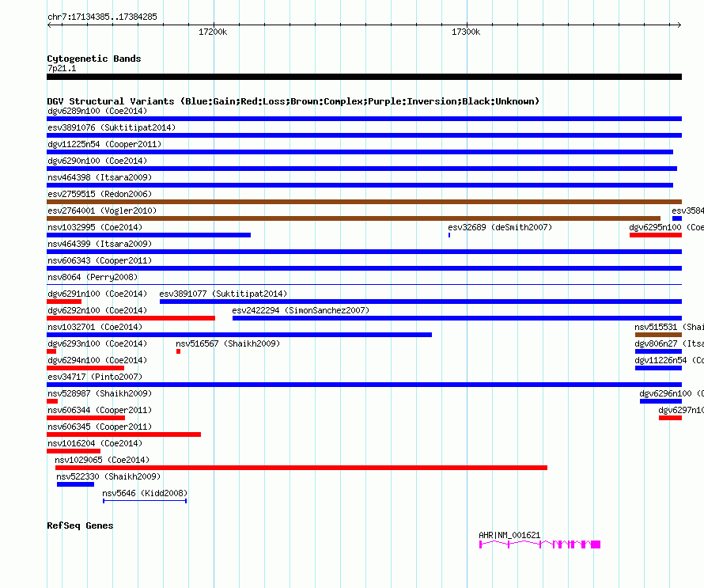Click the brown esv2759515 (Redon2006) complex bar
Screen dimensions: 704x588
364,202
